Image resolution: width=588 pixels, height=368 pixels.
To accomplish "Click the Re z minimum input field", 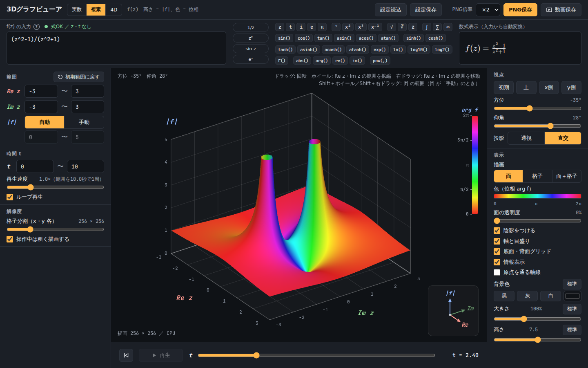I will 41,91.
